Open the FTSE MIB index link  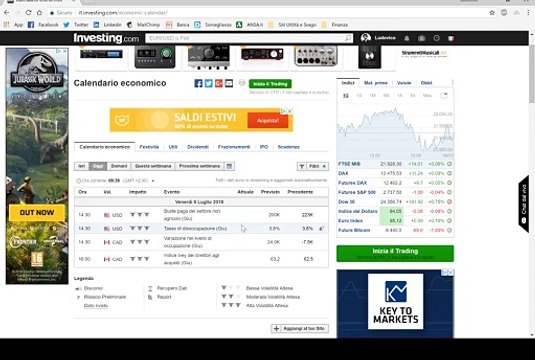[349, 164]
